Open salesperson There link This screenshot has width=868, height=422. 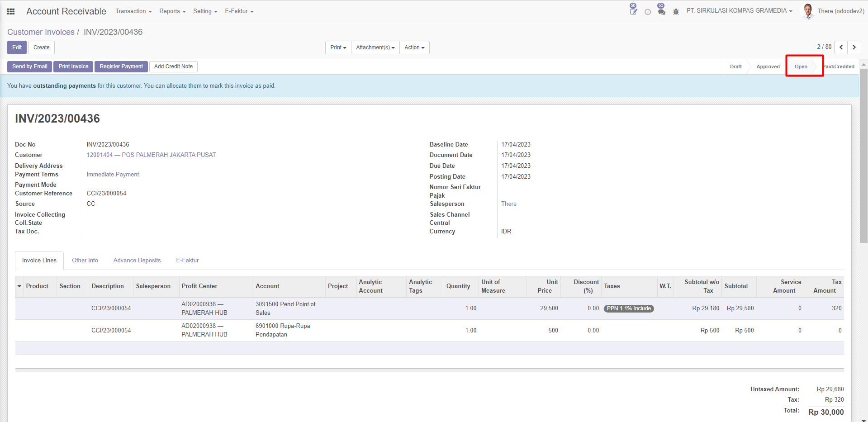pyautogui.click(x=509, y=204)
